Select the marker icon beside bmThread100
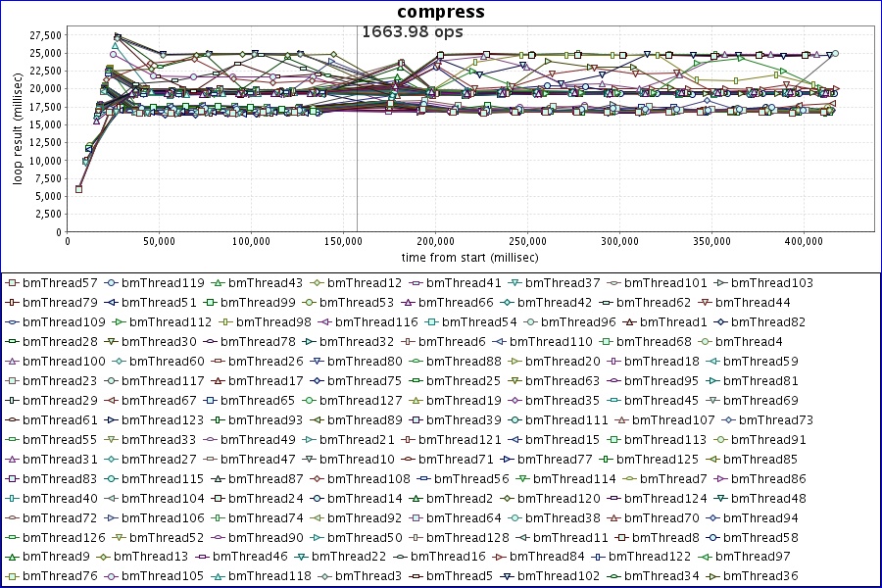This screenshot has height=588, width=882. [x=12, y=362]
